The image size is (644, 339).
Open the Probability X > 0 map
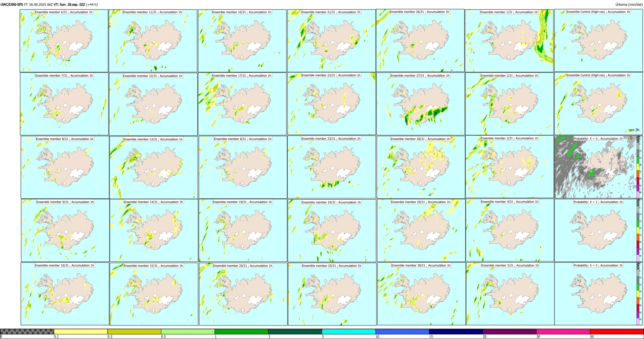tap(599, 167)
